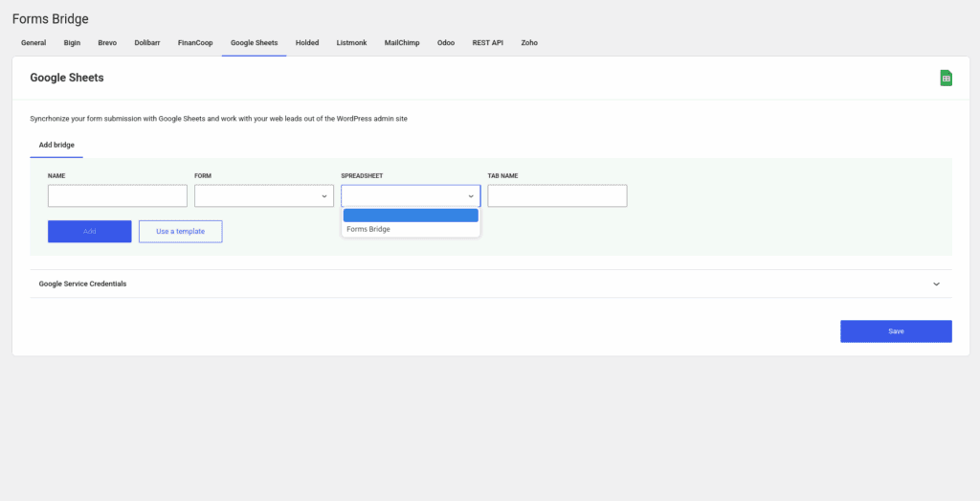The height and width of the screenshot is (501, 980).
Task: Switch to the Zoho tab
Action: 529,43
